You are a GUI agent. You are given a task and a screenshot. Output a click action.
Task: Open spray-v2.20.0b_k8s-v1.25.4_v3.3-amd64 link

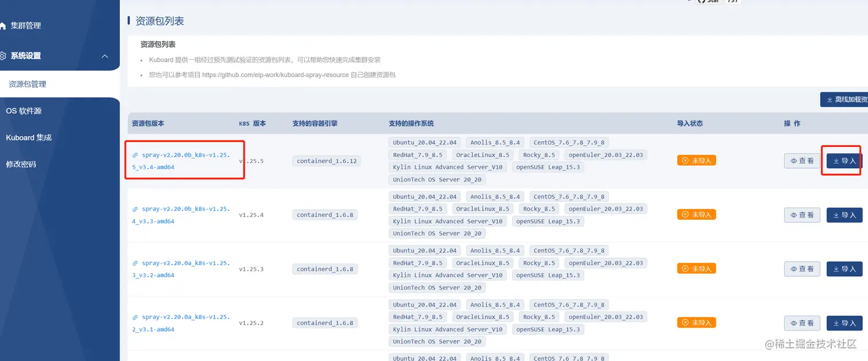click(x=181, y=215)
